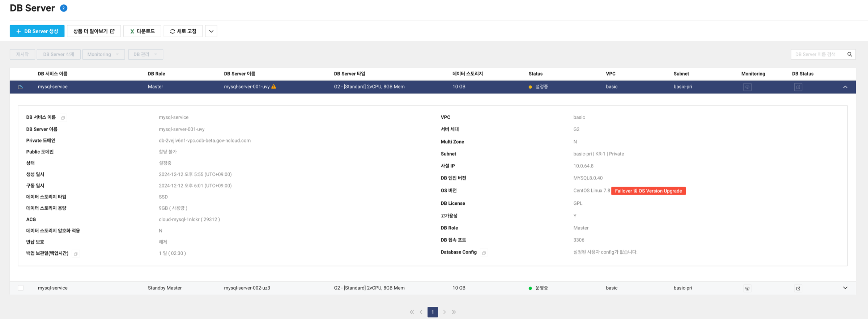Viewport: 868px width, 319px height.
Task: Click the loading icon of Master row
Action: 20,87
